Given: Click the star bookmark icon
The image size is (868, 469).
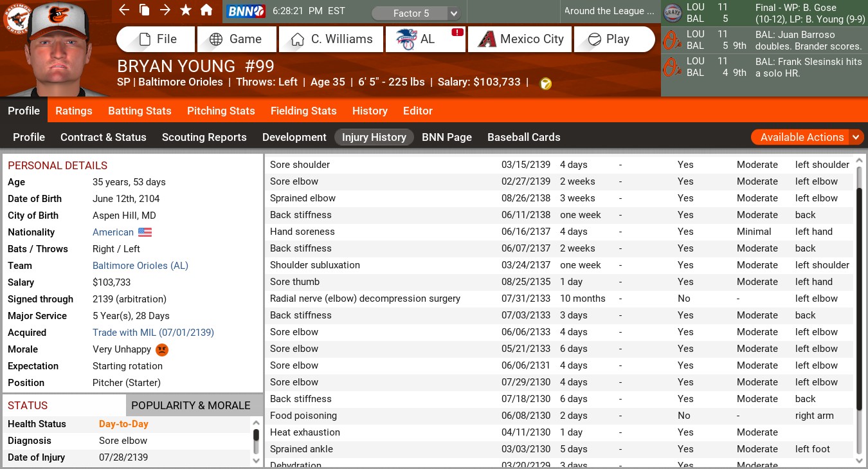Looking at the screenshot, I should coord(186,10).
